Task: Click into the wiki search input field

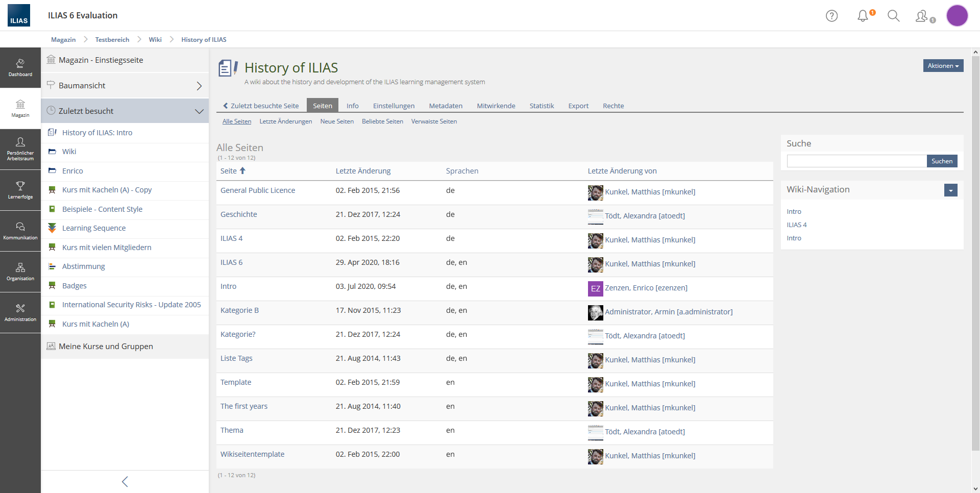Action: click(856, 161)
